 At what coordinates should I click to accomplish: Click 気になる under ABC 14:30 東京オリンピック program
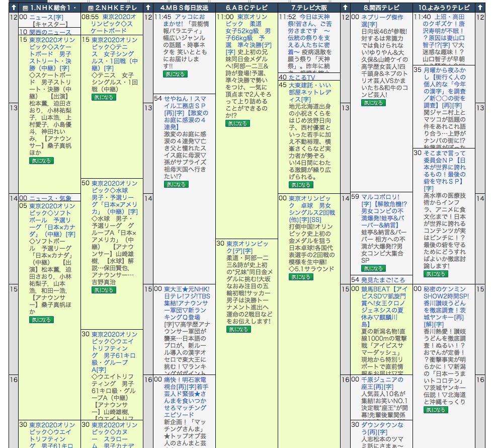click(x=238, y=330)
